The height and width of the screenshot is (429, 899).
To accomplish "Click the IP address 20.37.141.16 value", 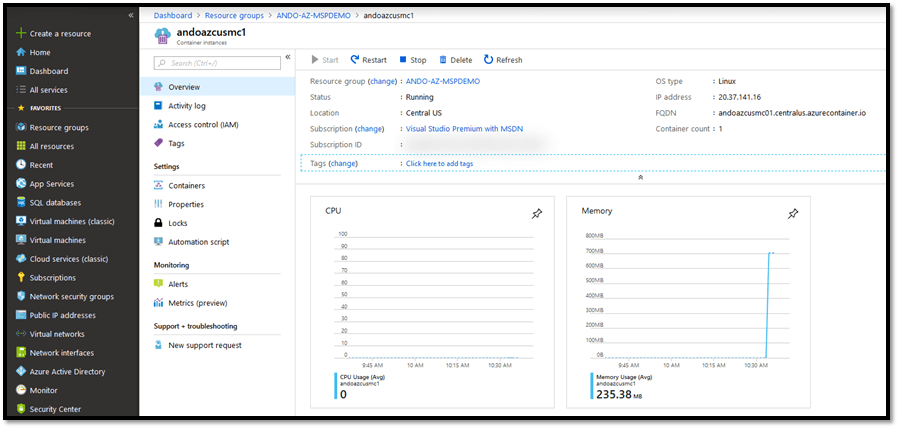I will click(740, 97).
